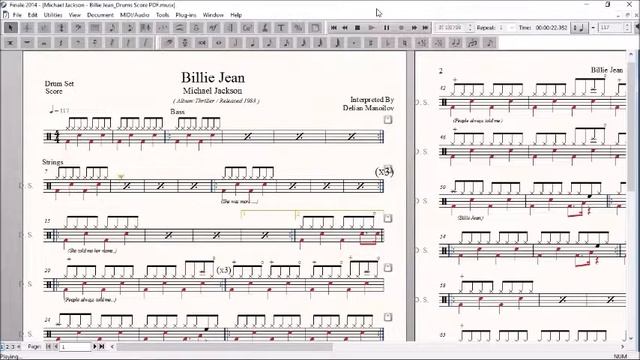Viewport: 640px width, 360px height.
Task: Select the Expression tool
Action: tap(213, 28)
